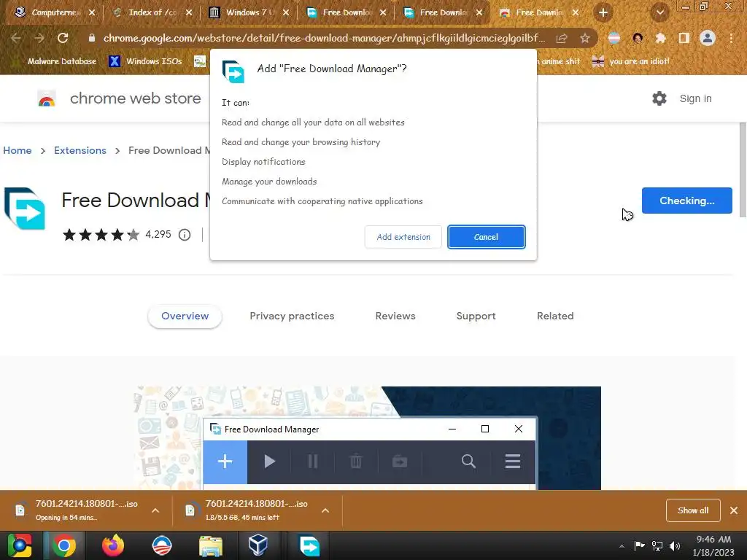Image resolution: width=747 pixels, height=560 pixels.
Task: Open Firefox from the taskbar
Action: click(x=113, y=545)
